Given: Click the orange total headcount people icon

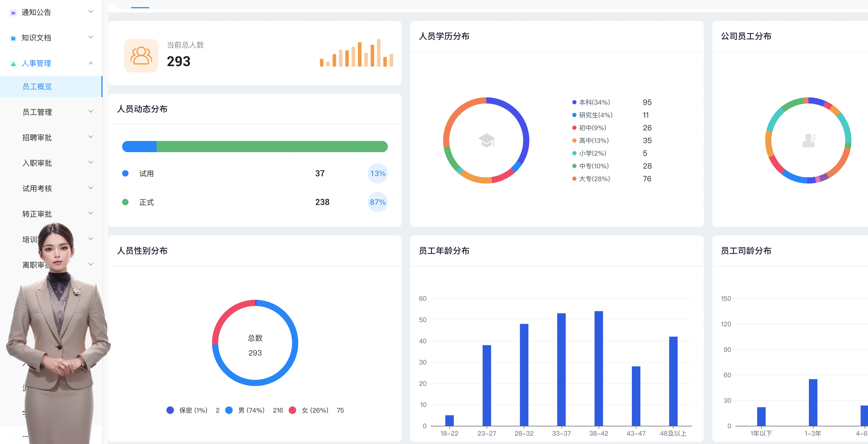Looking at the screenshot, I should [141, 55].
